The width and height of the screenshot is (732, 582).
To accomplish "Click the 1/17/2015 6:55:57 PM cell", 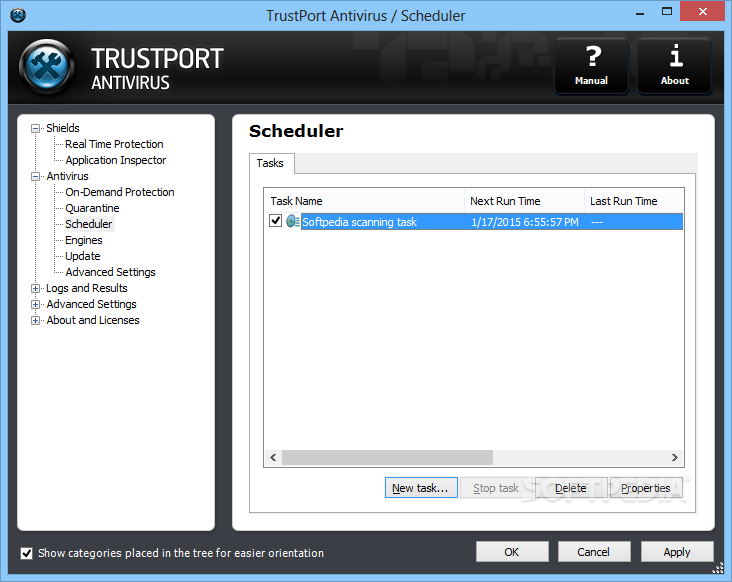I will coord(525,222).
